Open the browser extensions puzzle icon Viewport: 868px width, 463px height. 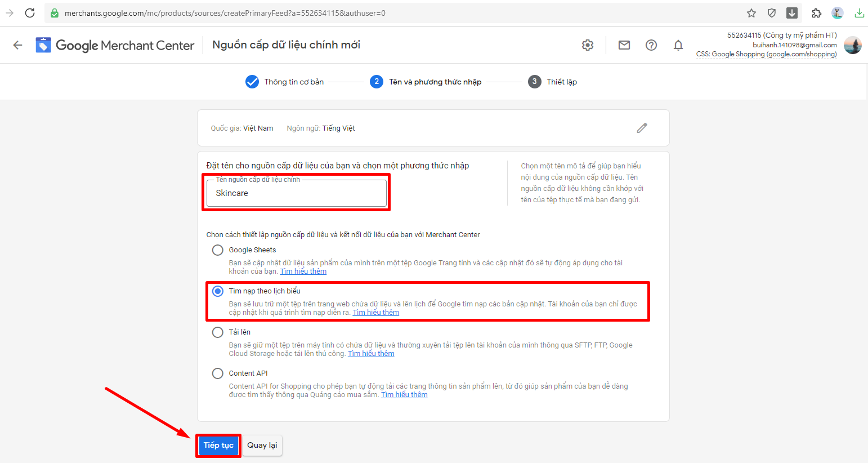tap(816, 13)
